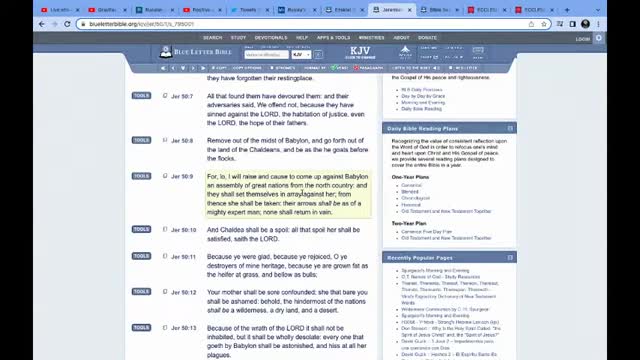Collapse the Recently Popular Pages panel
Image resolution: width=640 pixels, height=360 pixels.
click(510, 258)
